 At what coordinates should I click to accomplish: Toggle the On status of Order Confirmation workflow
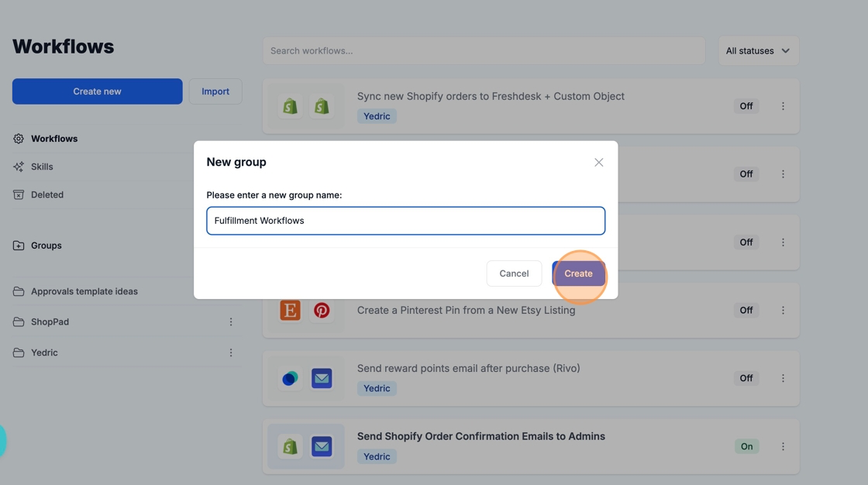[x=746, y=446]
